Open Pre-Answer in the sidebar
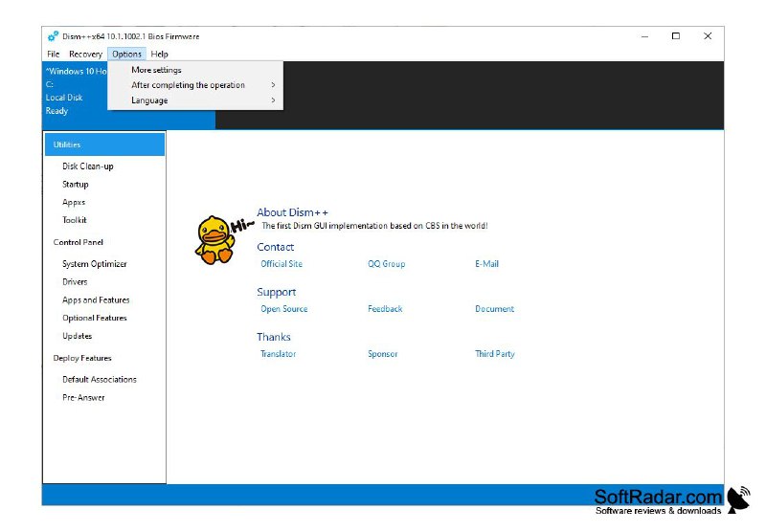Image resolution: width=766 pixels, height=532 pixels. tap(83, 397)
